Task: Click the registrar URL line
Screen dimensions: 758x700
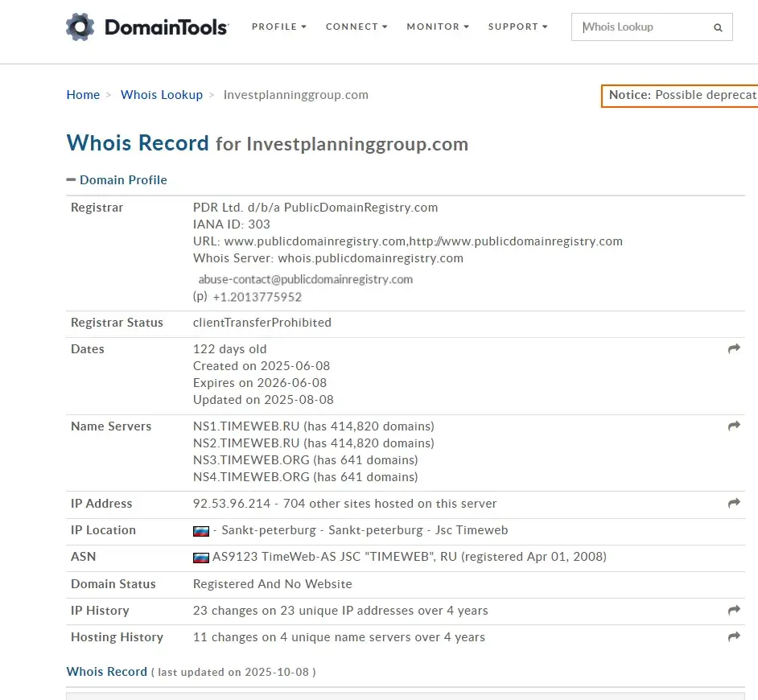Action: [x=408, y=241]
